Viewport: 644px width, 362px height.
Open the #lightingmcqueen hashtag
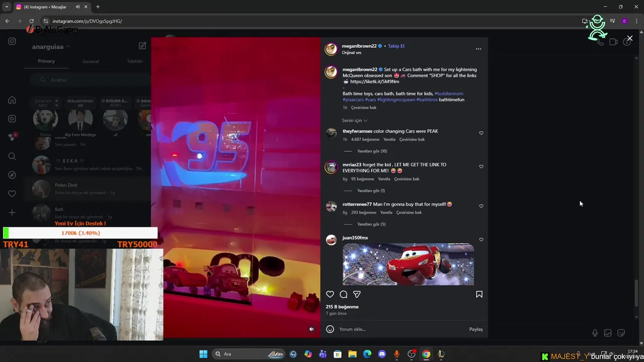pos(396,100)
